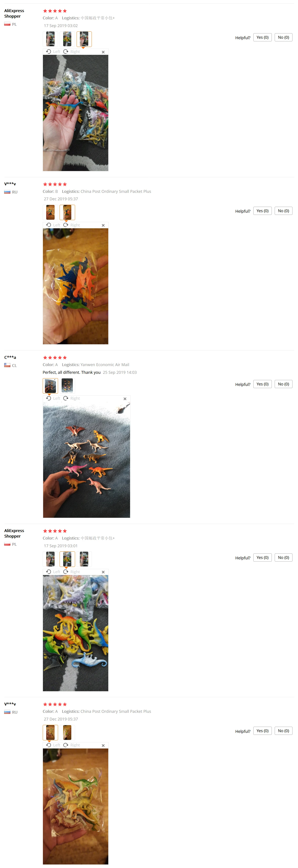Screen dimensions: 298x868
Task: Rotate V***v Color B photo left
Action: click(53, 225)
